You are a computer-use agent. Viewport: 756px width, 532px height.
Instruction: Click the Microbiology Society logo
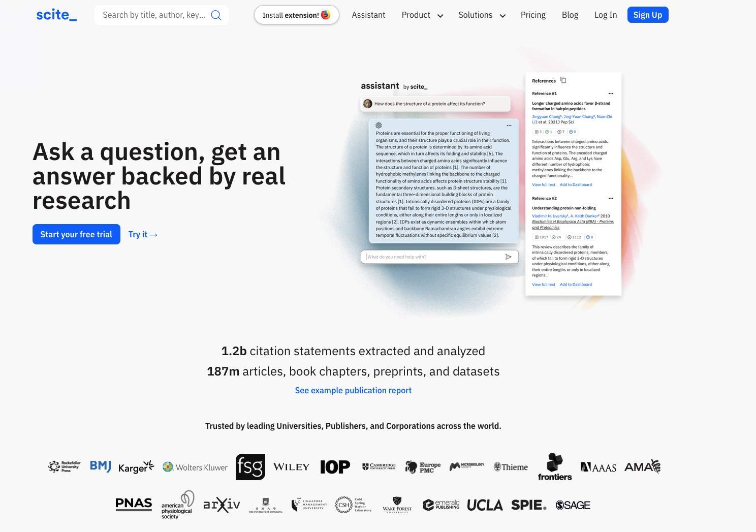click(467, 466)
